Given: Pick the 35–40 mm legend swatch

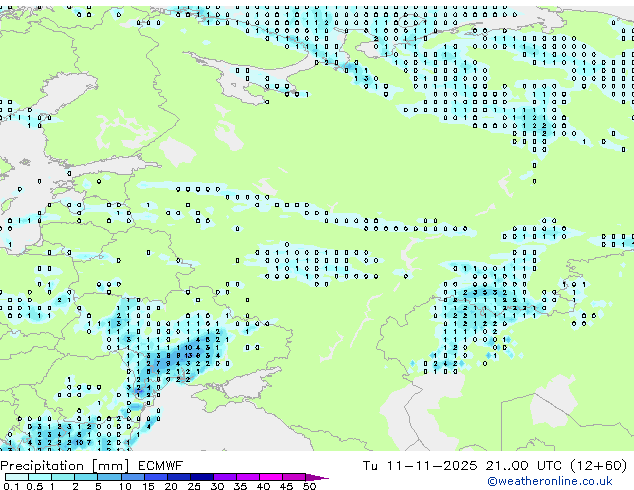Looking at the screenshot, I should tap(248, 477).
